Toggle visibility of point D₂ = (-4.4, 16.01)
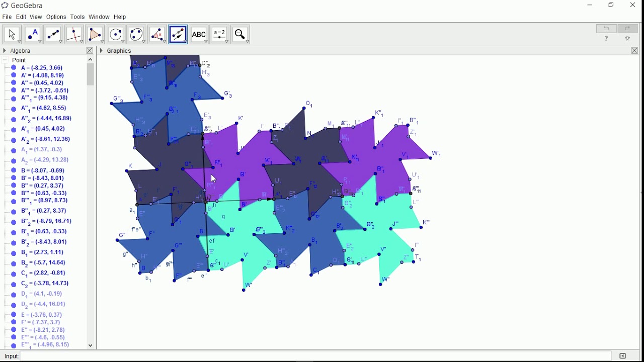644x362 pixels. 14,305
